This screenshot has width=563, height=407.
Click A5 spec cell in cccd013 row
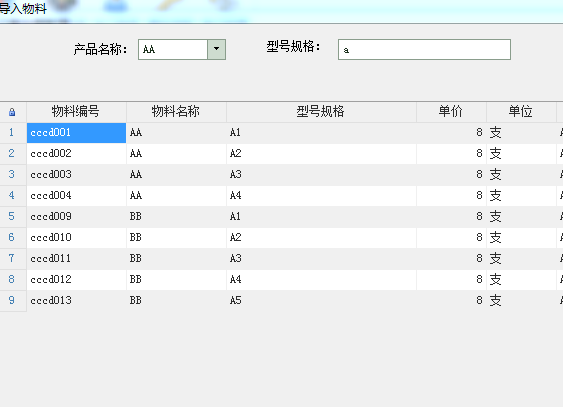(x=321, y=301)
